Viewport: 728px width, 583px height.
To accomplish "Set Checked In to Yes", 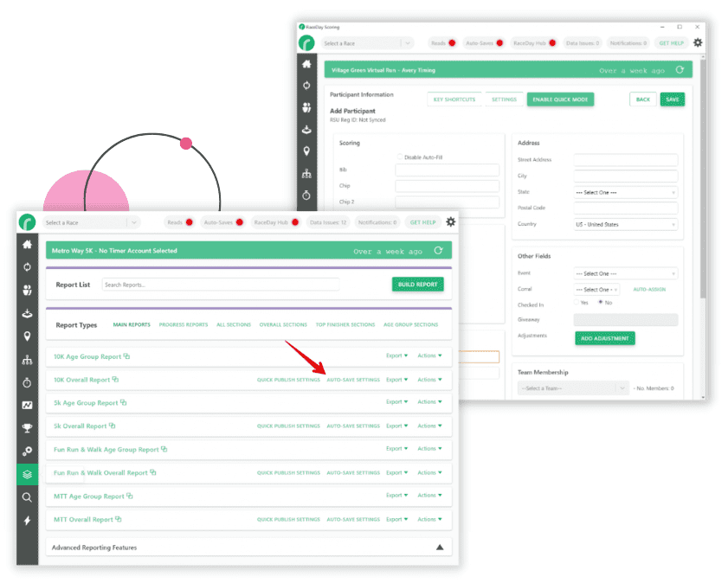I will click(577, 303).
